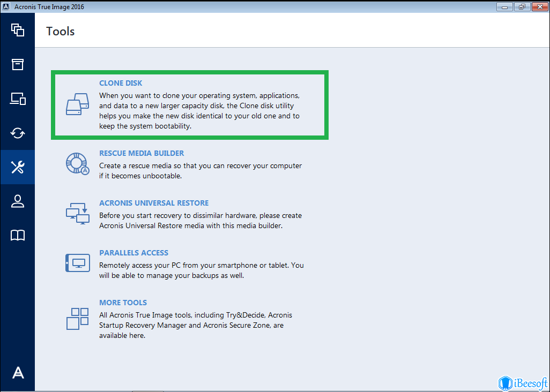Viewport: 550px width, 392px height.
Task: Select the Tools wrench icon in the sidebar
Action: (18, 167)
